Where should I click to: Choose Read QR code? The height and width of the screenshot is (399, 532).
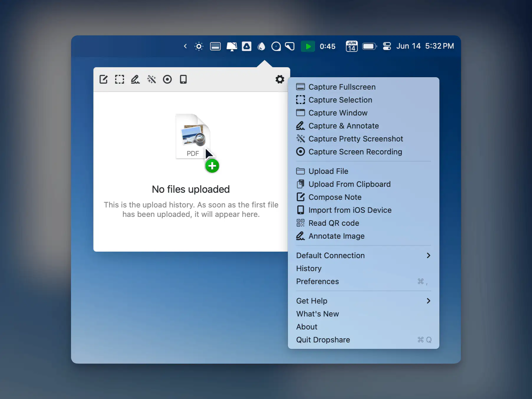pyautogui.click(x=363, y=223)
